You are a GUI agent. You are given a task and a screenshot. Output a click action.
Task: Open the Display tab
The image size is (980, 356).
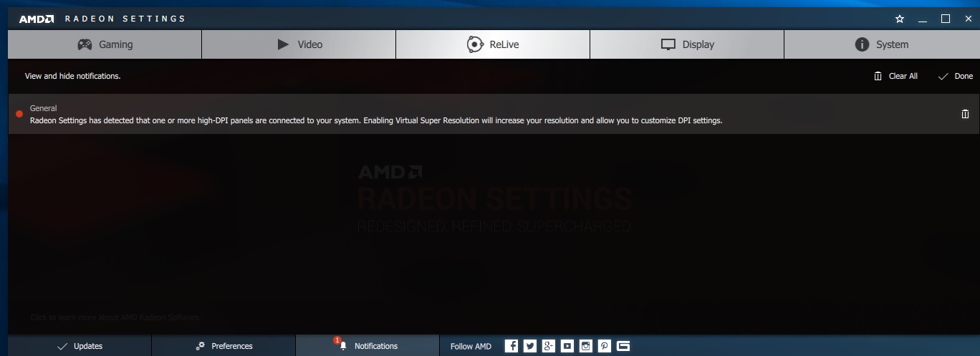pyautogui.click(x=687, y=44)
